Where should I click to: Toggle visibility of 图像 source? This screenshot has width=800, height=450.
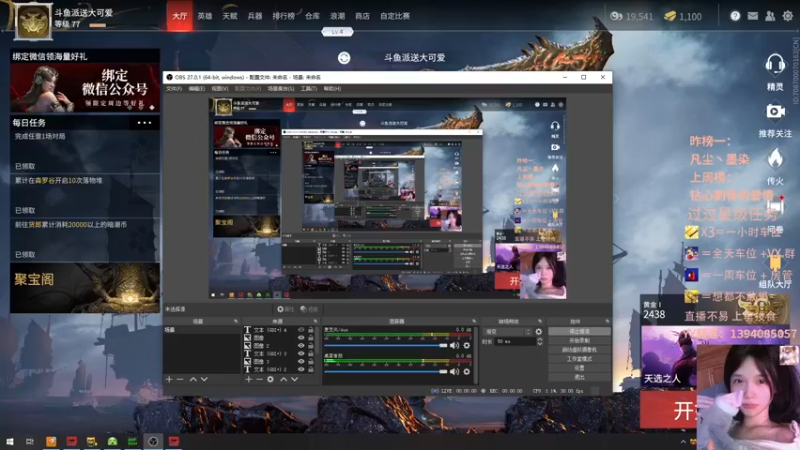tap(301, 338)
